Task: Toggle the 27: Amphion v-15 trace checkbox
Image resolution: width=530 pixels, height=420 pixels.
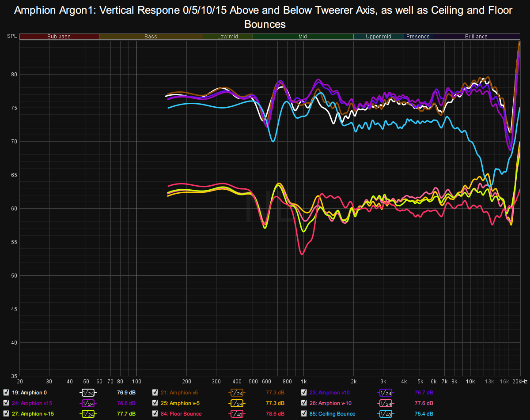Action: click(x=6, y=413)
